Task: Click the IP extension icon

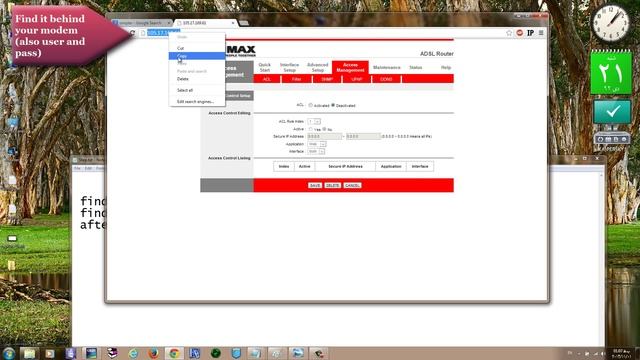Action: coord(530,33)
